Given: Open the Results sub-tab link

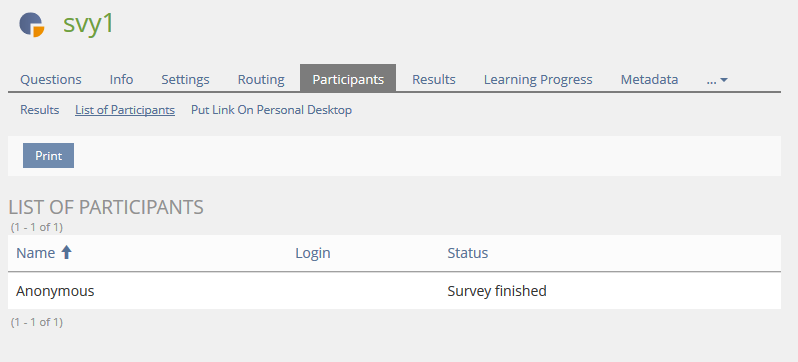Looking at the screenshot, I should coord(40,110).
